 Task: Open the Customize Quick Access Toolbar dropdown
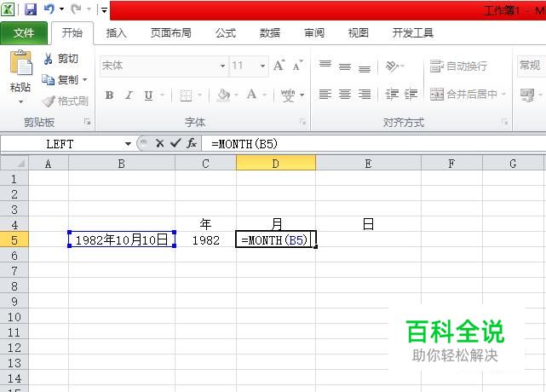104,9
